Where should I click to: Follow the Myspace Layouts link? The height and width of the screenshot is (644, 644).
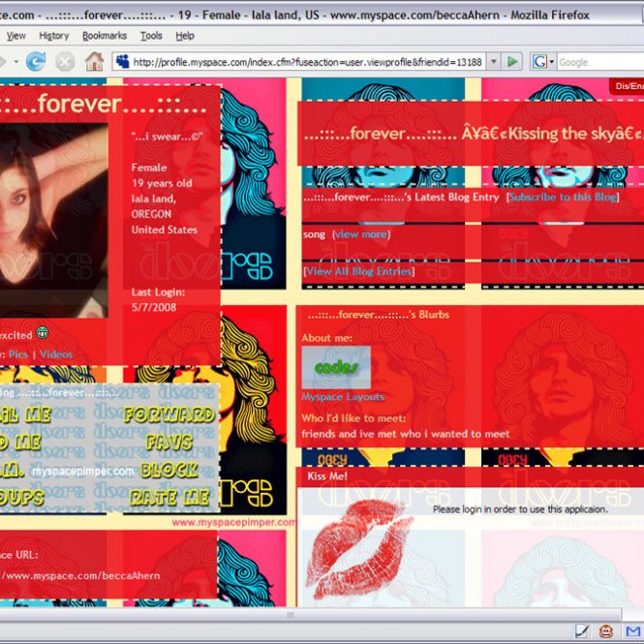click(343, 397)
